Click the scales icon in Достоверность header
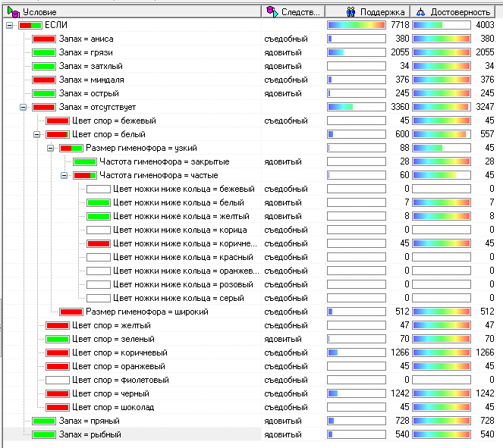This screenshot has width=503, height=448. click(420, 11)
